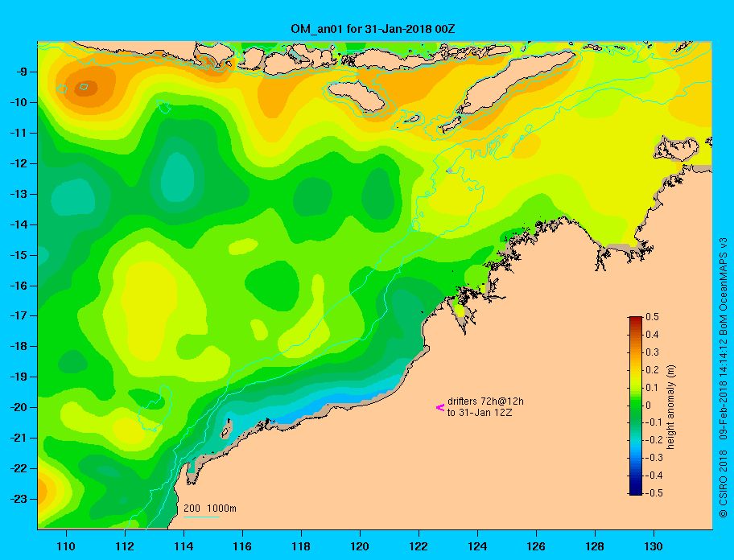Viewport: 734px width, 560px height.
Task: Click latitude axis label '-12'
Action: tap(19, 163)
